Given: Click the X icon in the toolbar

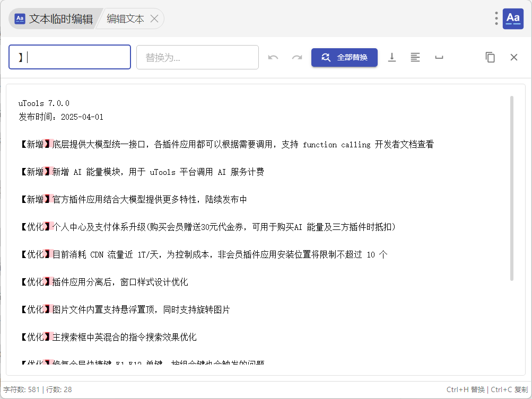Looking at the screenshot, I should (514, 57).
